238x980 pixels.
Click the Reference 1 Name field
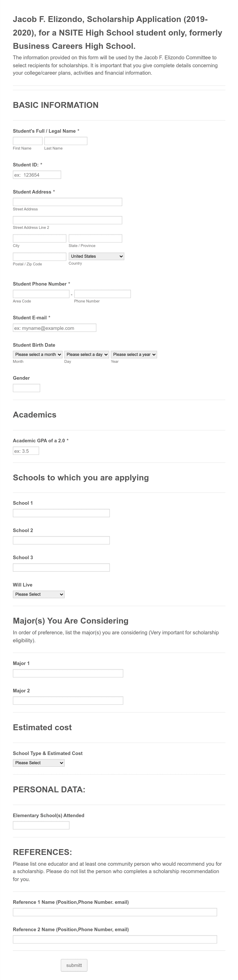coord(115,912)
